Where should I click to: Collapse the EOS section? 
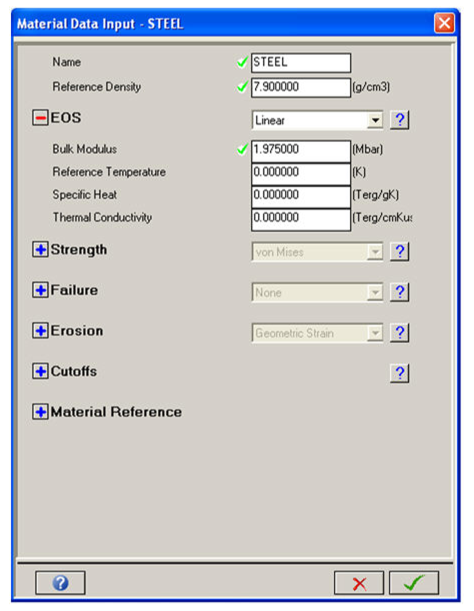tap(41, 118)
